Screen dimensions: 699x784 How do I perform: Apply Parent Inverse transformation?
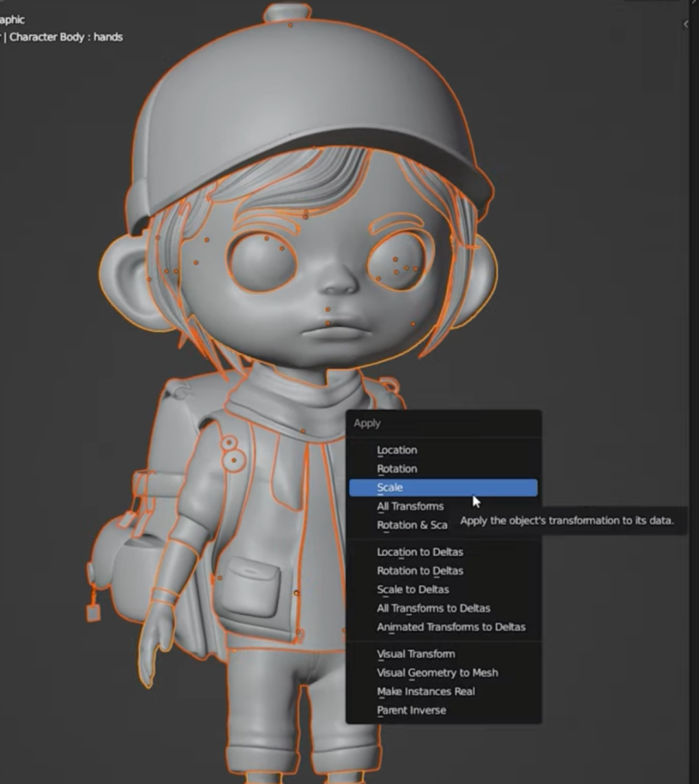click(x=410, y=710)
